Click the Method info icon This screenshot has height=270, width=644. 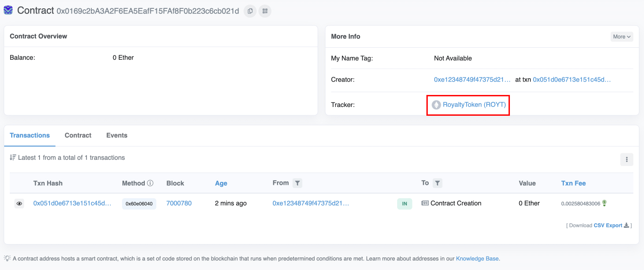[150, 183]
